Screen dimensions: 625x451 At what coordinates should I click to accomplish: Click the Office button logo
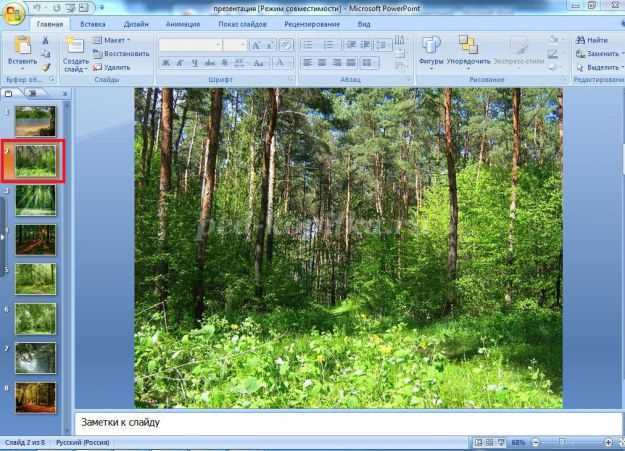(x=12, y=10)
